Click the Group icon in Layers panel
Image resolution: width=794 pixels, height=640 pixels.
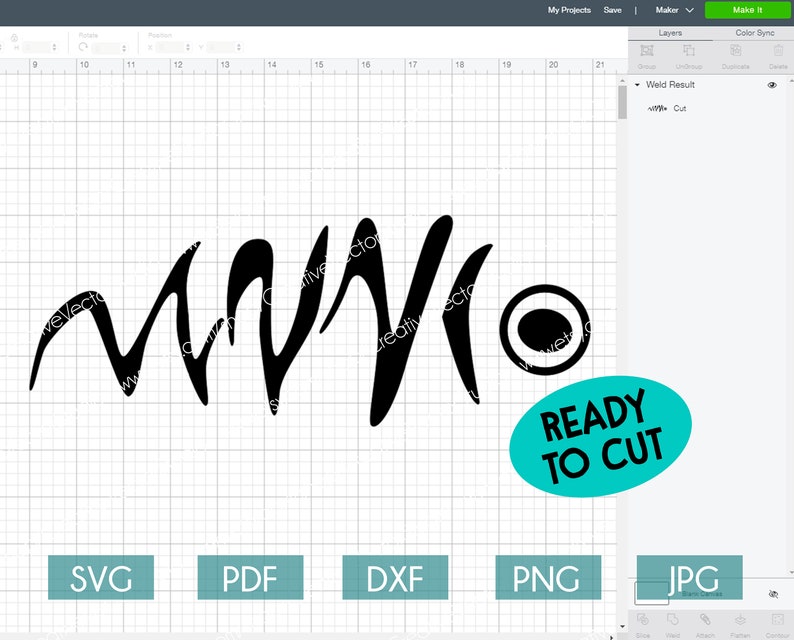point(647,50)
